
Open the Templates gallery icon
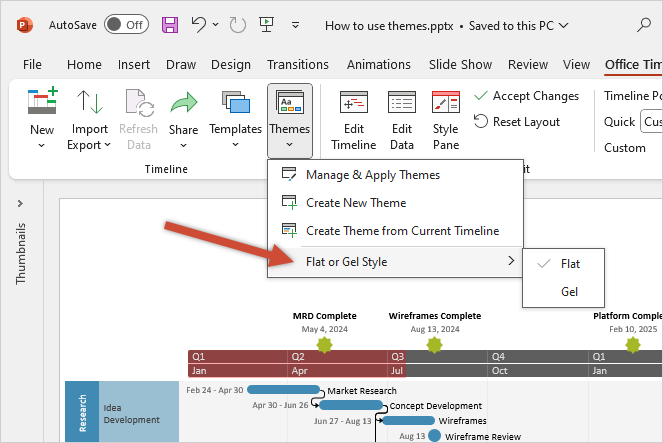tap(235, 103)
